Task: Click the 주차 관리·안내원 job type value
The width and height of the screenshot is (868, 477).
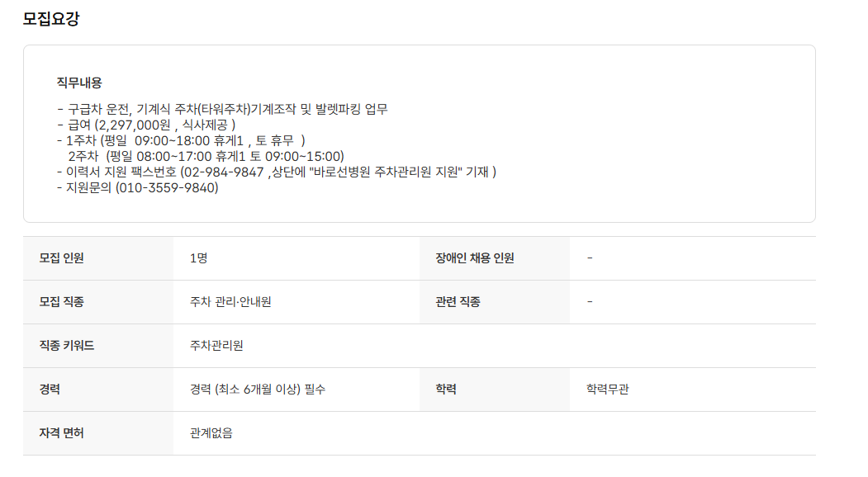Action: [x=230, y=302]
